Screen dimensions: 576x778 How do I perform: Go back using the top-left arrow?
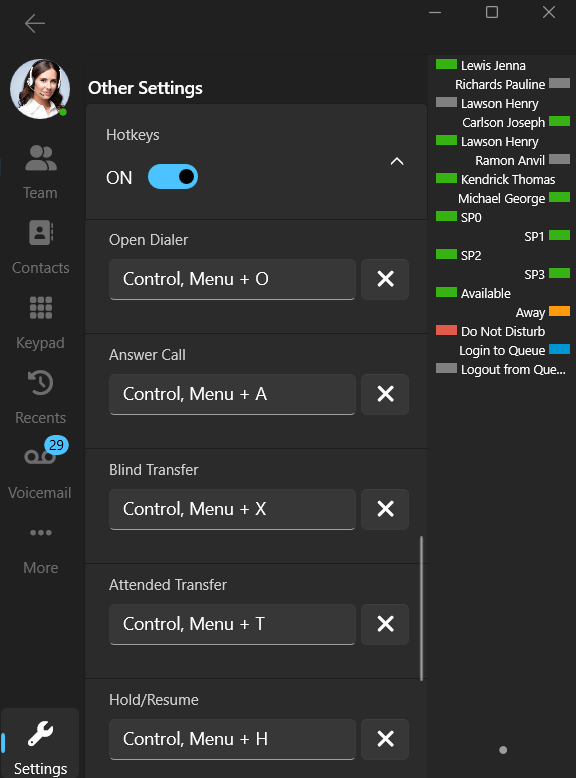click(35, 23)
